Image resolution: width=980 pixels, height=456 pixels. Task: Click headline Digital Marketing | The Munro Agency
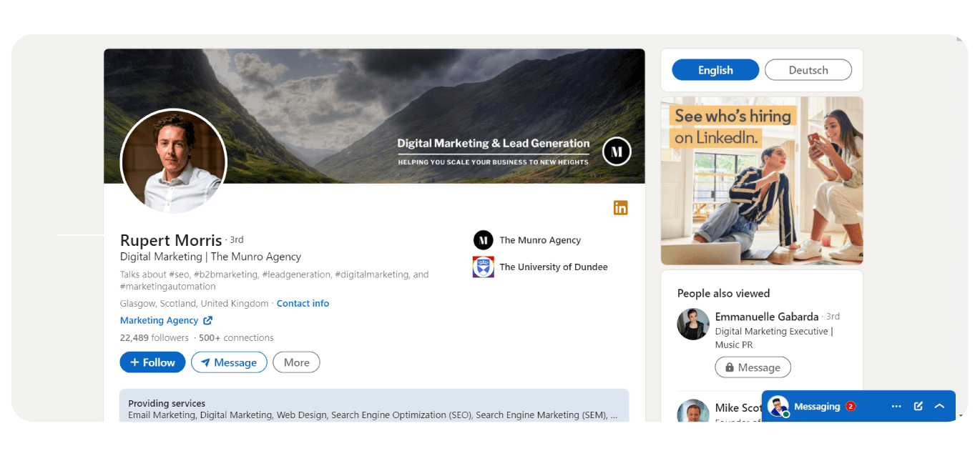210,257
